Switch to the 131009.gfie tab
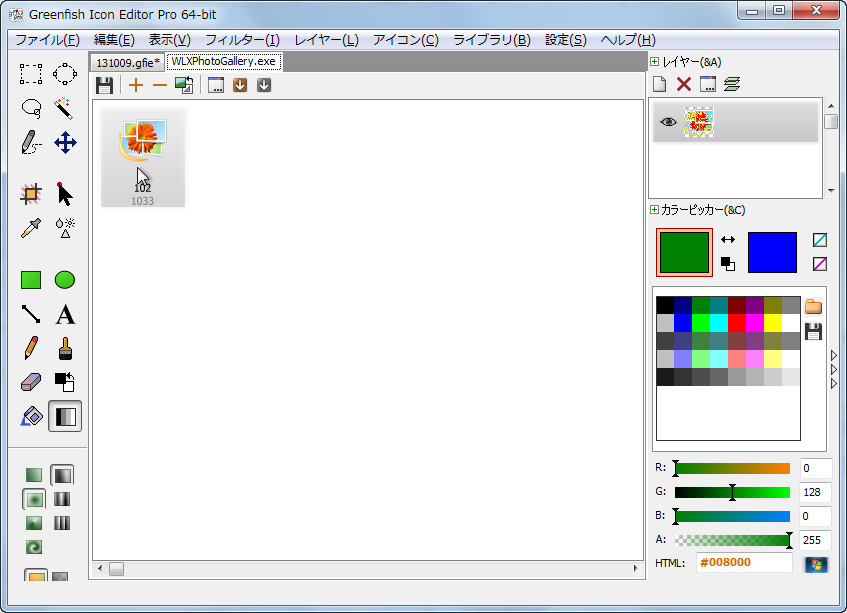The image size is (847, 613). point(125,61)
